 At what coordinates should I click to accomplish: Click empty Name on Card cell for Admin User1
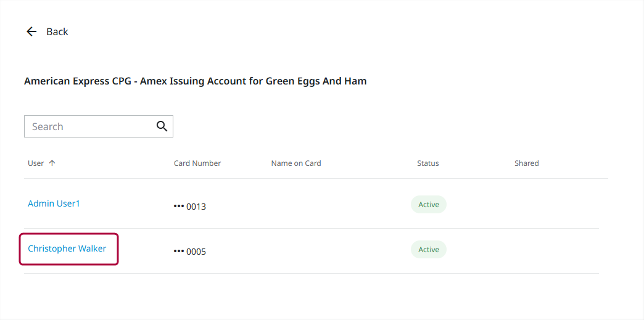[x=296, y=205]
